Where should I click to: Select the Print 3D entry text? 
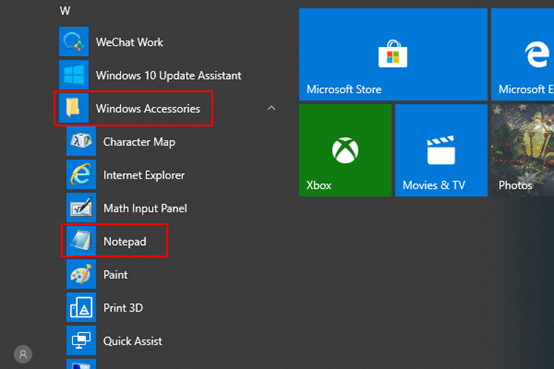(123, 308)
